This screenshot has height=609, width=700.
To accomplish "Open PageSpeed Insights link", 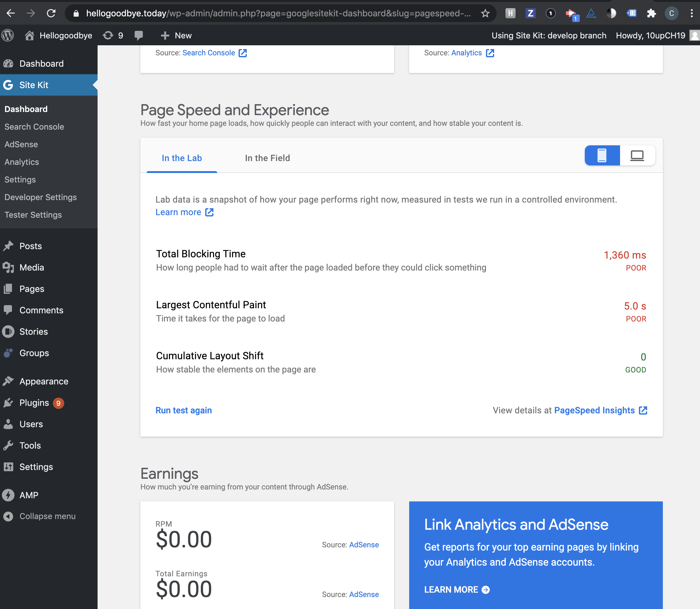I will pyautogui.click(x=594, y=411).
